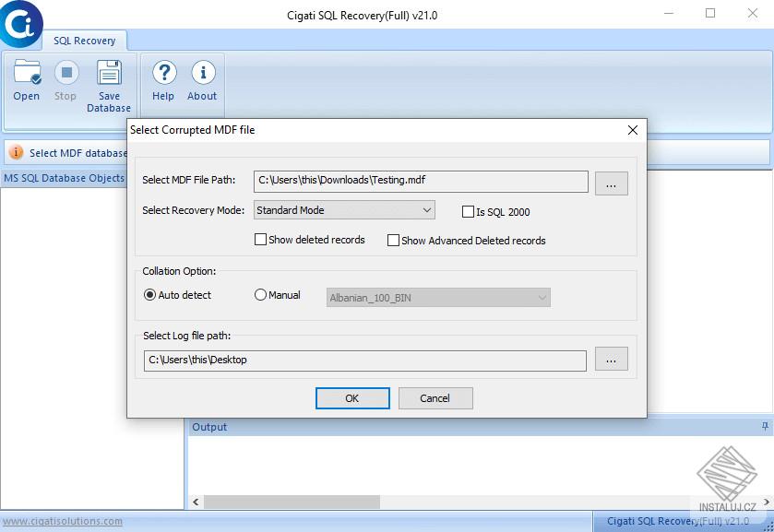Click the Output panel title
The image size is (774, 532).
pyautogui.click(x=209, y=427)
